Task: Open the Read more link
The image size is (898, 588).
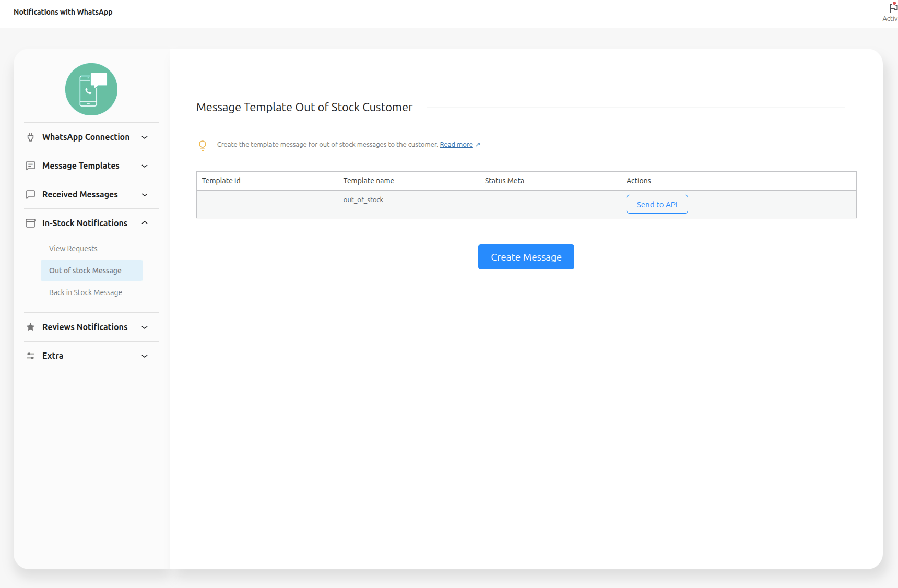Action: (456, 145)
